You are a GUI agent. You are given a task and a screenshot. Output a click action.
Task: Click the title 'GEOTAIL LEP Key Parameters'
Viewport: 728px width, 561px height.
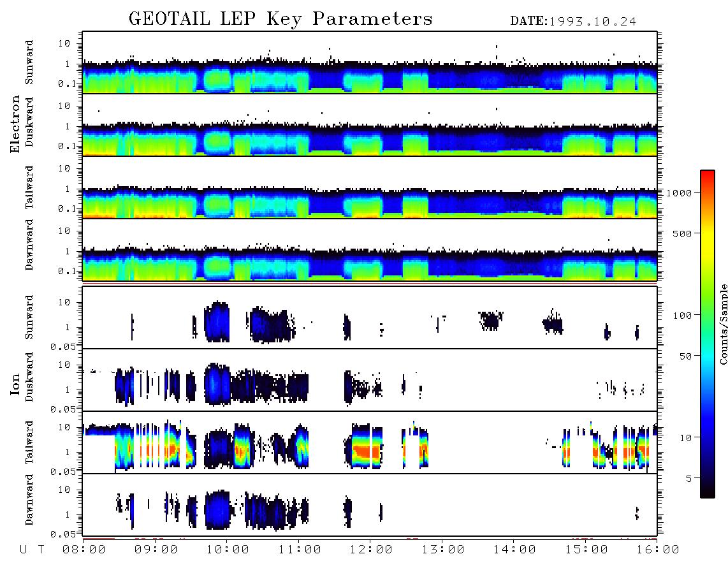click(x=280, y=20)
